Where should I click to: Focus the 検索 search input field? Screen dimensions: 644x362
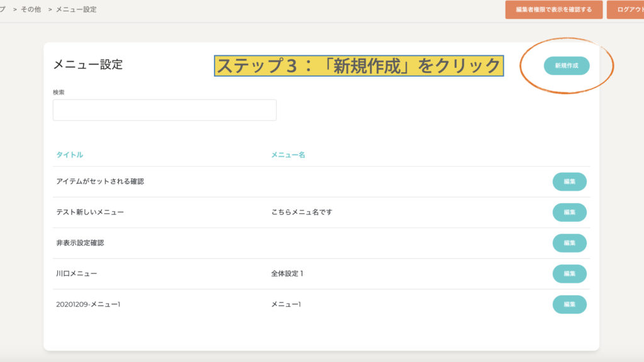pyautogui.click(x=164, y=110)
